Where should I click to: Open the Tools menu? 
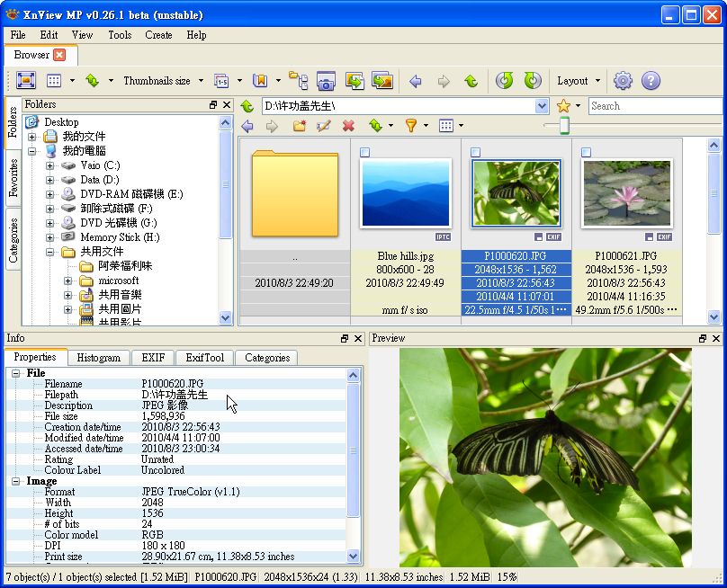[x=120, y=35]
